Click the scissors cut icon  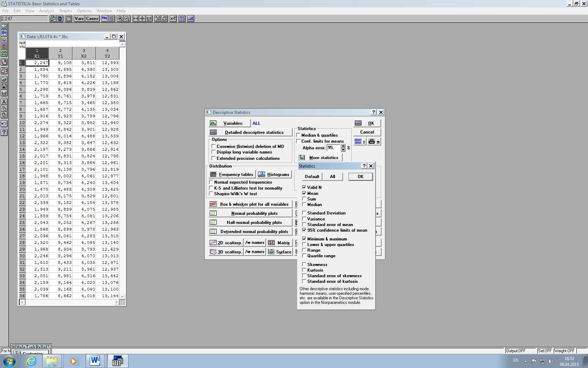pyautogui.click(x=4, y=102)
